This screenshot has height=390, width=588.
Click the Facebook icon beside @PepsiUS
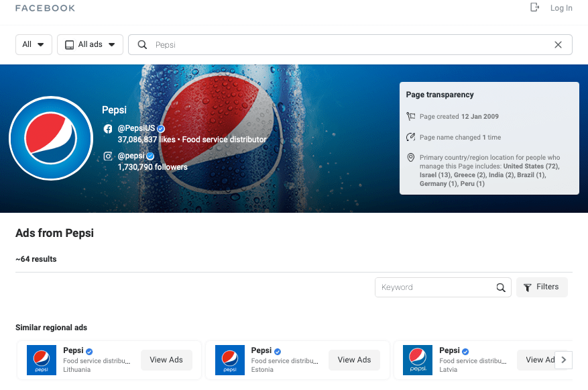[x=108, y=129]
